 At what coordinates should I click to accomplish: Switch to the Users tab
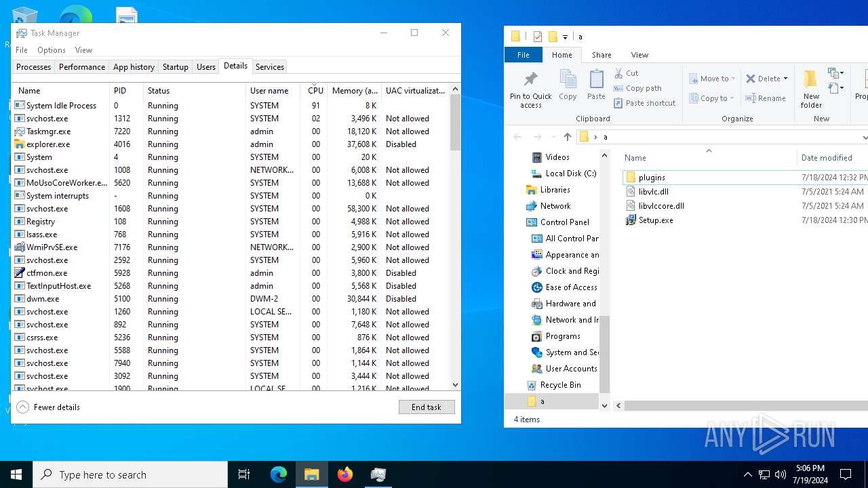[206, 67]
